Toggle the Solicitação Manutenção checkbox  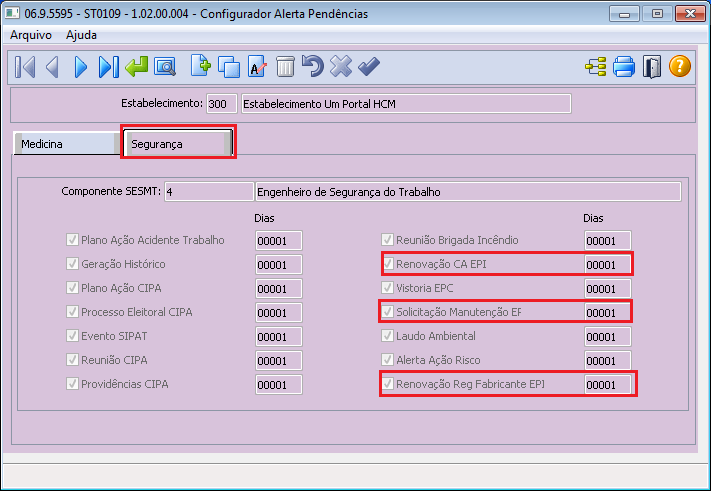(387, 312)
